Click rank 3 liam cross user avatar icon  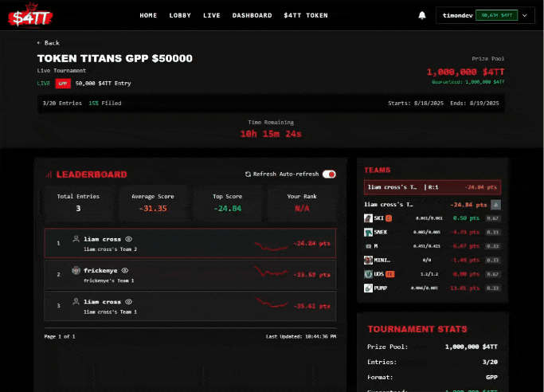point(76,302)
